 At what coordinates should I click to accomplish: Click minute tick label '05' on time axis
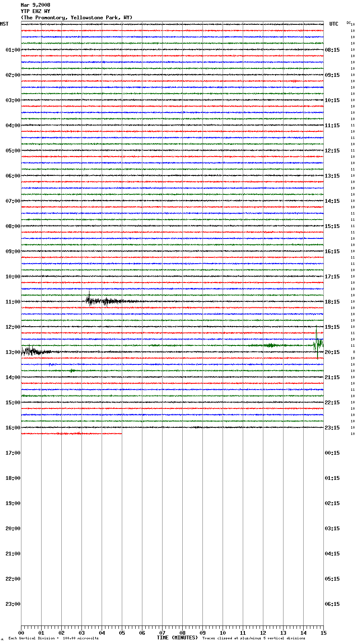[122, 633]
